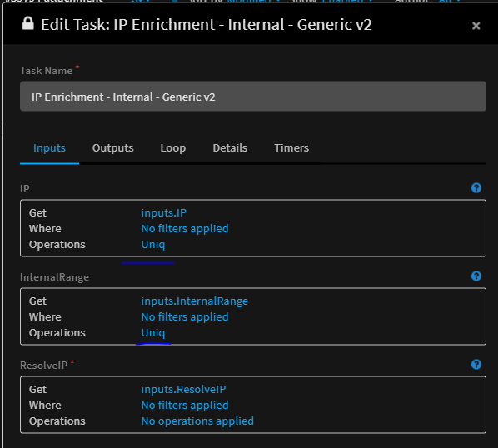Click the Operations label in the IP box

(57, 245)
